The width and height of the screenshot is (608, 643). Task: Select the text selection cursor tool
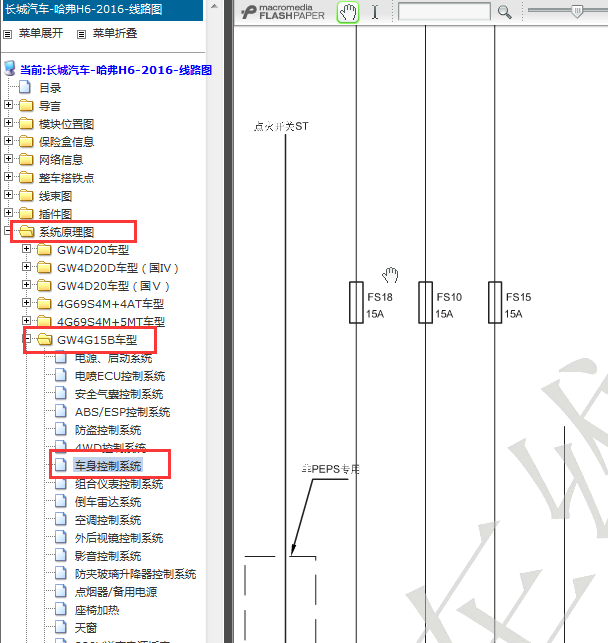(x=375, y=12)
